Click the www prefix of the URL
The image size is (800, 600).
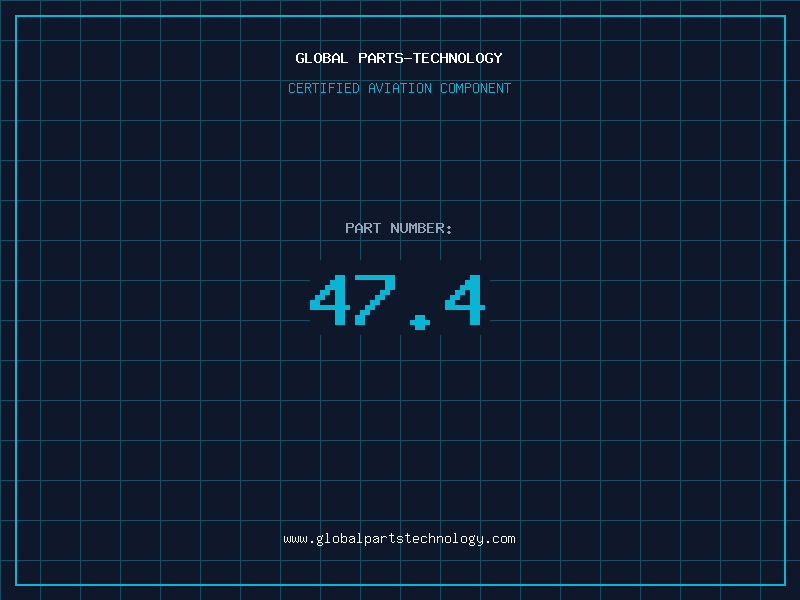coord(295,539)
